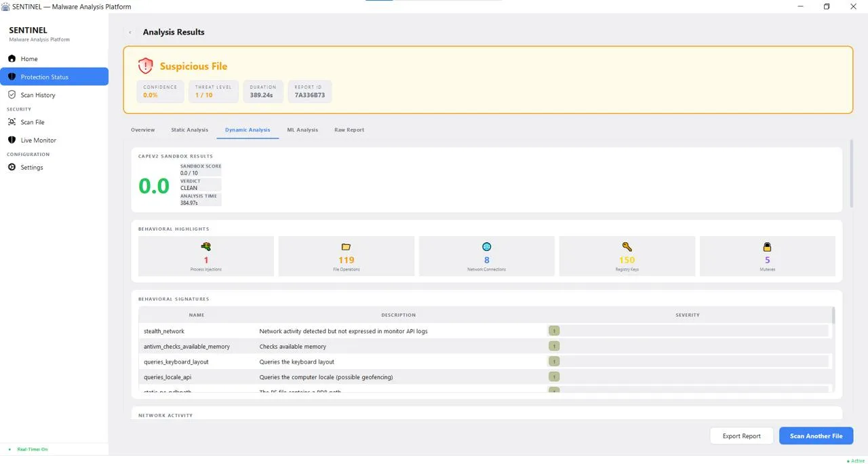868x464 pixels.
Task: Click the Export Report button
Action: [742, 436]
